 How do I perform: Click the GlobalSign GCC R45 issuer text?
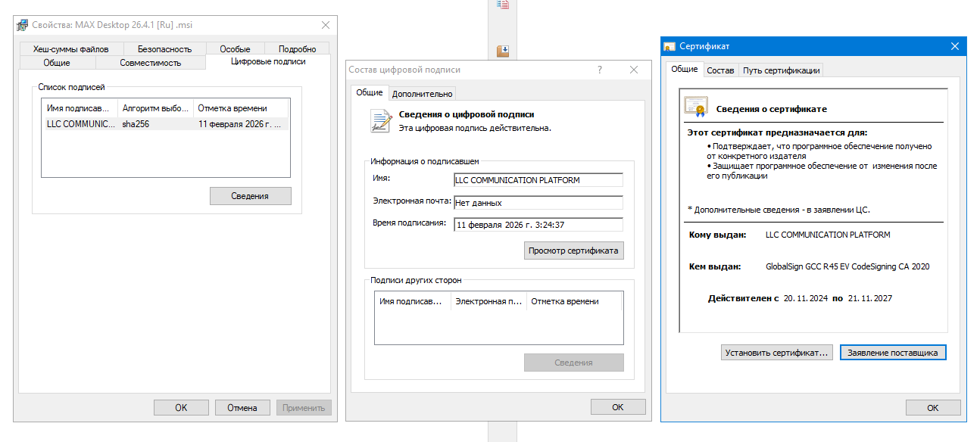(847, 266)
